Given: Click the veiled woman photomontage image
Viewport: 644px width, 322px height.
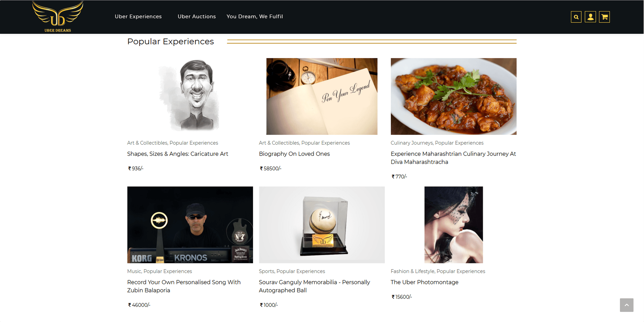Looking at the screenshot, I should point(454,225).
